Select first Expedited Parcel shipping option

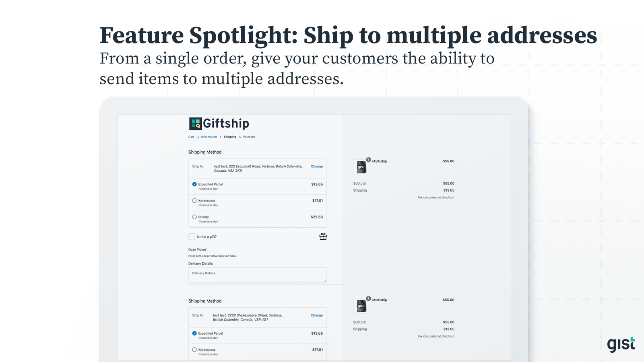pos(194,184)
